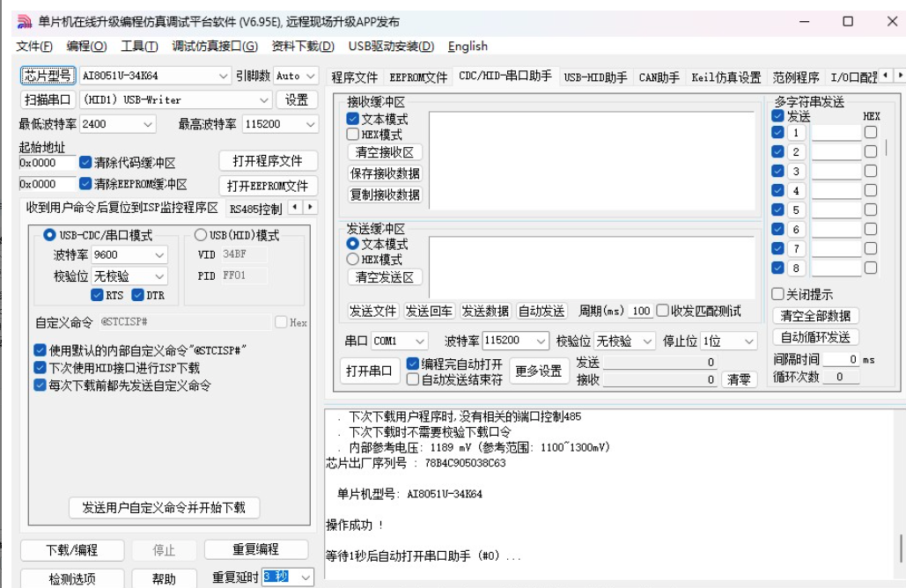The height and width of the screenshot is (588, 906).
Task: Click in the send buffer text area
Action: pyautogui.click(x=592, y=268)
